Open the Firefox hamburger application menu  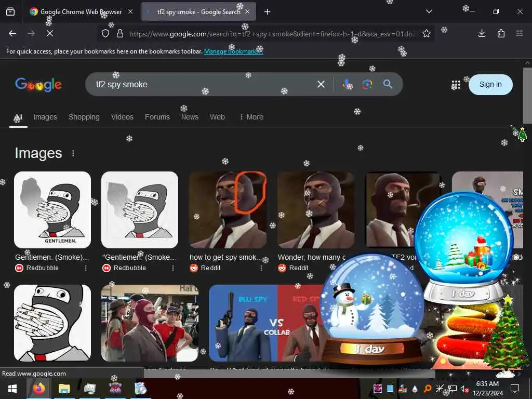tap(520, 33)
